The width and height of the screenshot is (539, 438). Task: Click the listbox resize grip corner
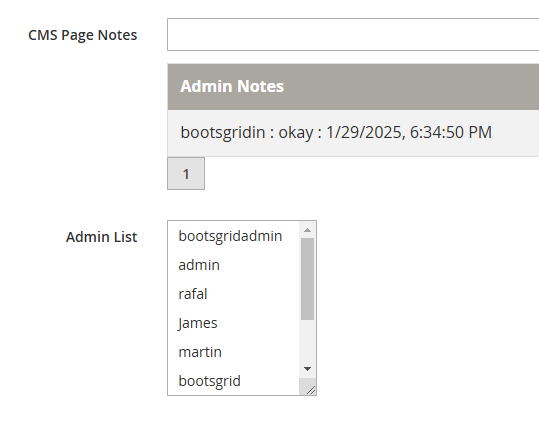click(311, 390)
